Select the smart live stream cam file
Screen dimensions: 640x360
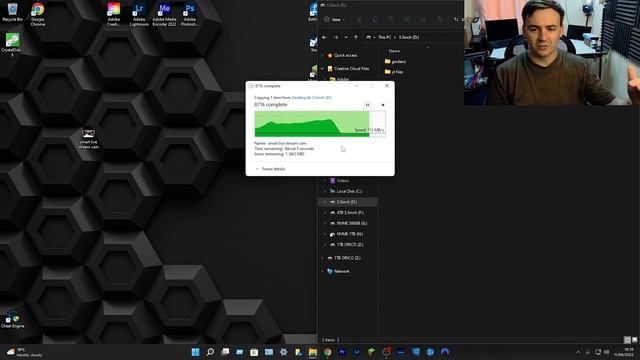coord(89,139)
